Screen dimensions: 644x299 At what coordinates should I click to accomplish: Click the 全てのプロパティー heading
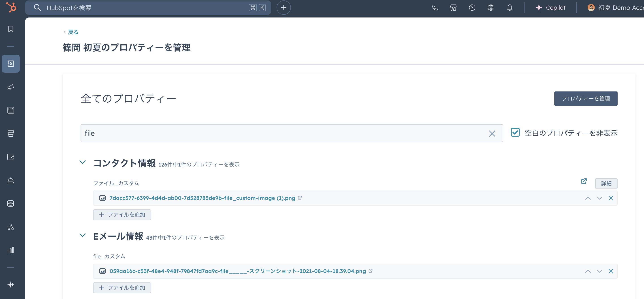coord(128,98)
